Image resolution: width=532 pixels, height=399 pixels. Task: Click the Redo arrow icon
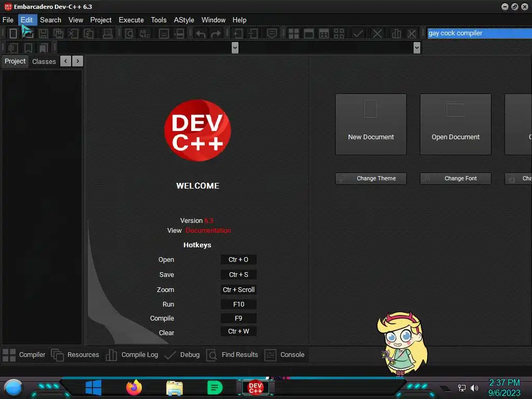point(216,33)
